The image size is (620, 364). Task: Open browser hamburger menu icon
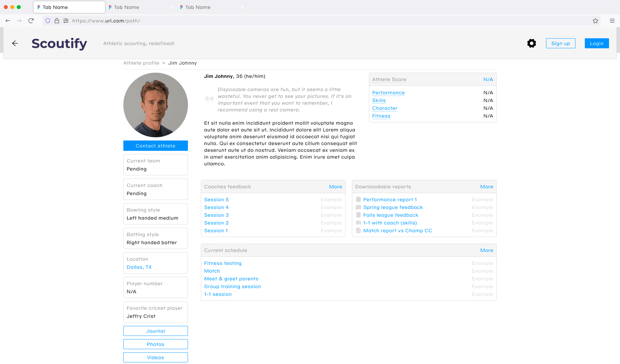(612, 21)
